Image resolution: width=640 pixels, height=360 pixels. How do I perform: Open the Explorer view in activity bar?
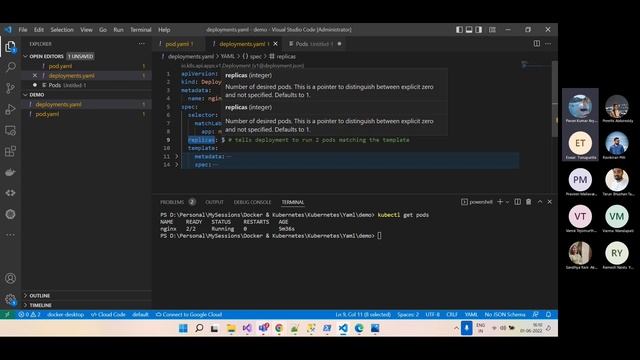(10, 47)
